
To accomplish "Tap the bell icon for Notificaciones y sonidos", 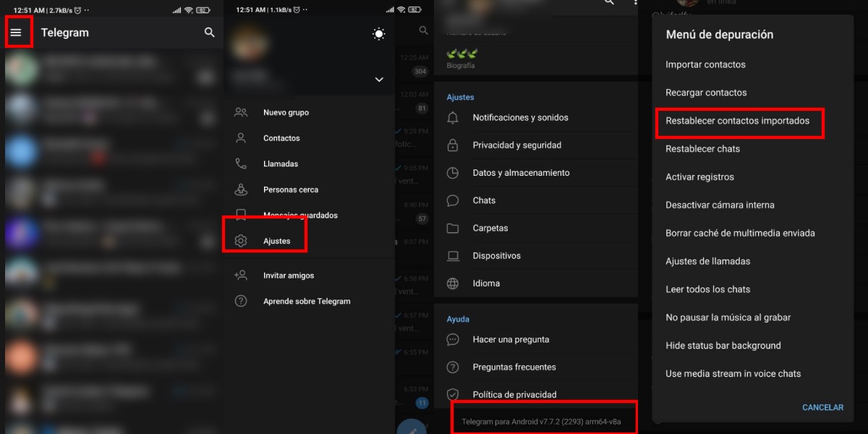I will click(452, 117).
